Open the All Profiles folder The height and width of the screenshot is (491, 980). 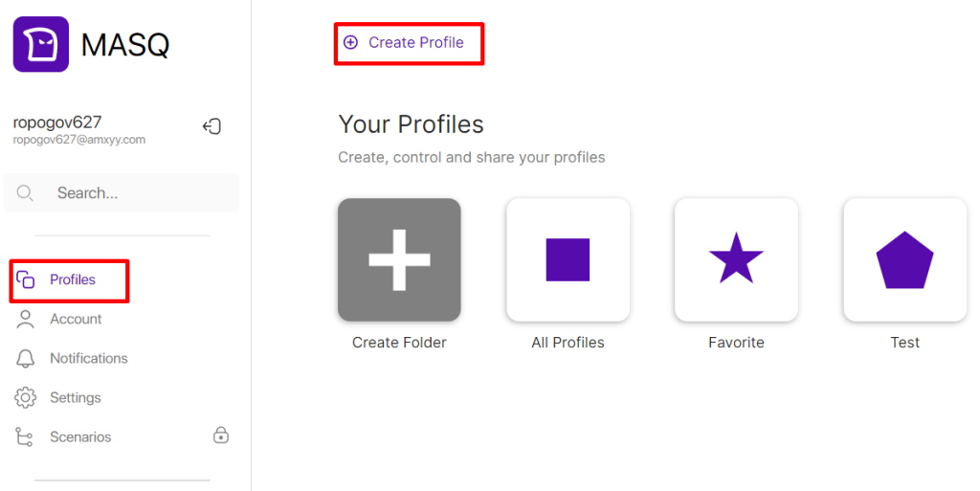[x=568, y=260]
